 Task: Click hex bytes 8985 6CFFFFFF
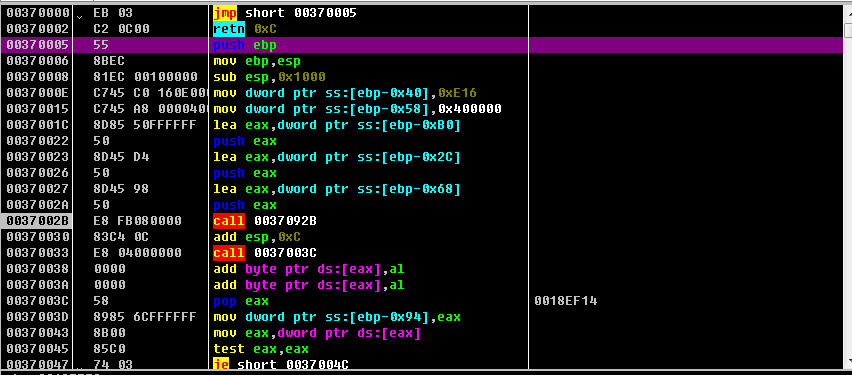146,317
